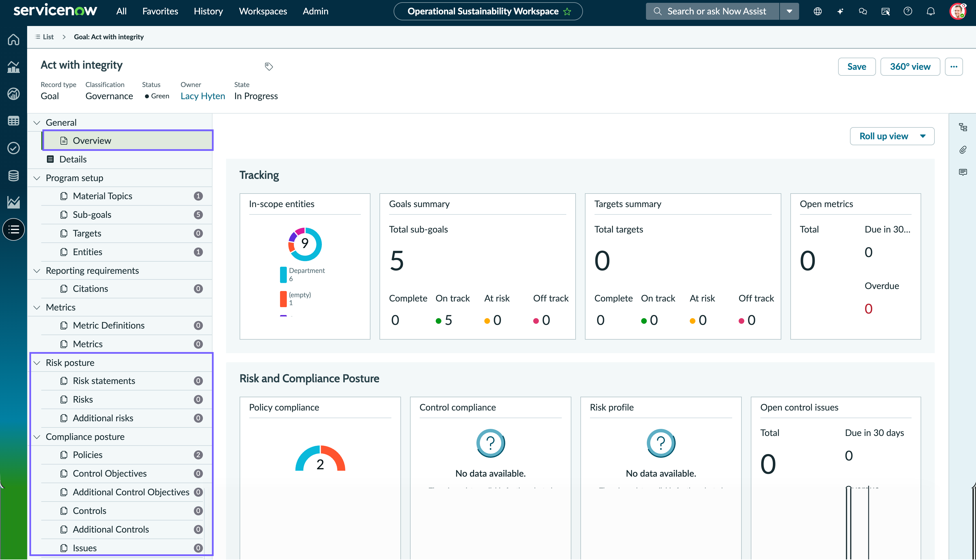Open the 360° view

(910, 66)
